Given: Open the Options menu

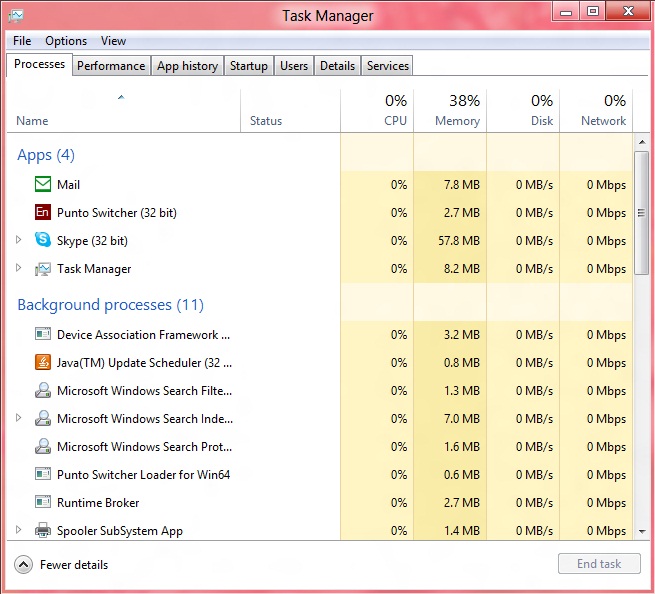Looking at the screenshot, I should (x=66, y=41).
